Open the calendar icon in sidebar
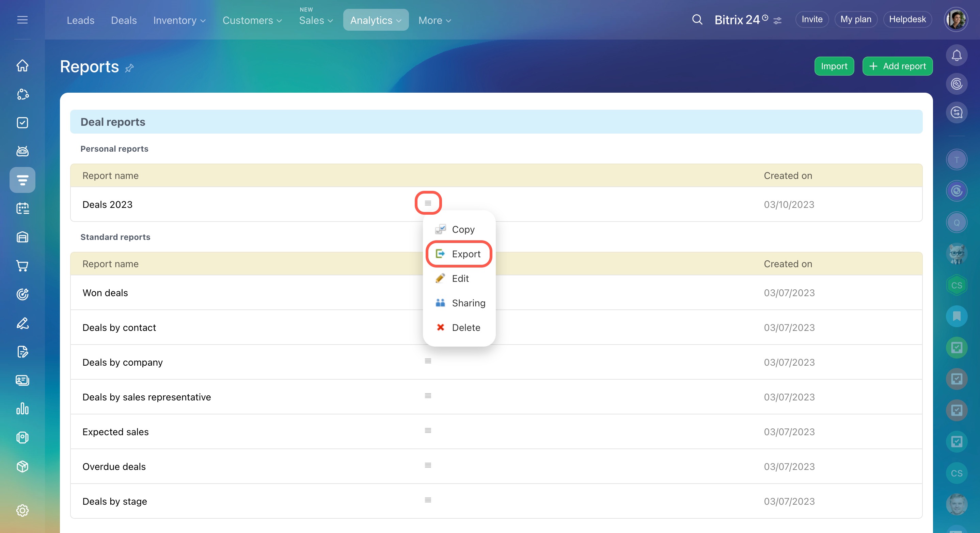 pos(22,208)
